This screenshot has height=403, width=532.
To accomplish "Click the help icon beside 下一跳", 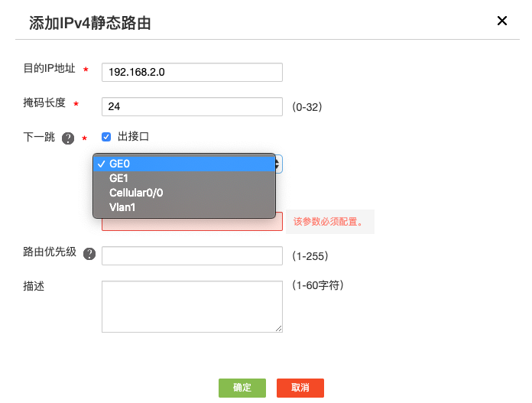I will coord(68,138).
